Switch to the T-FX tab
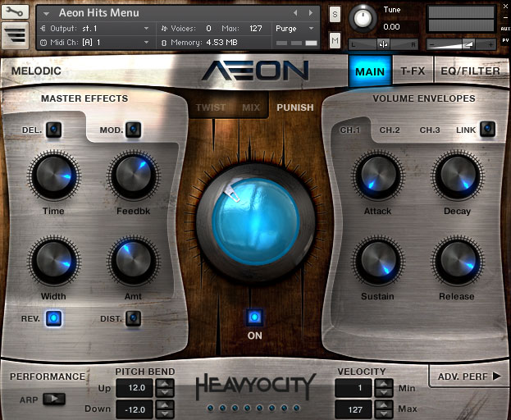The image size is (511, 420). click(x=413, y=71)
